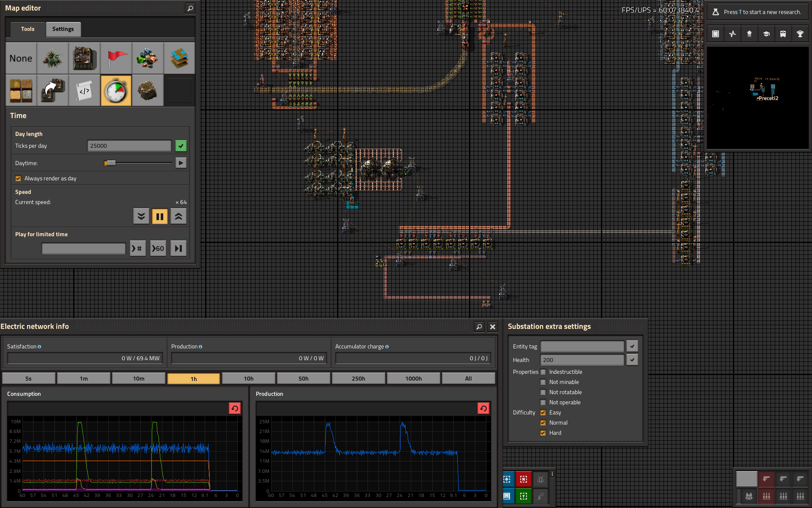Switch to the Settings tab
Screen dimensions: 812x508
click(x=63, y=29)
